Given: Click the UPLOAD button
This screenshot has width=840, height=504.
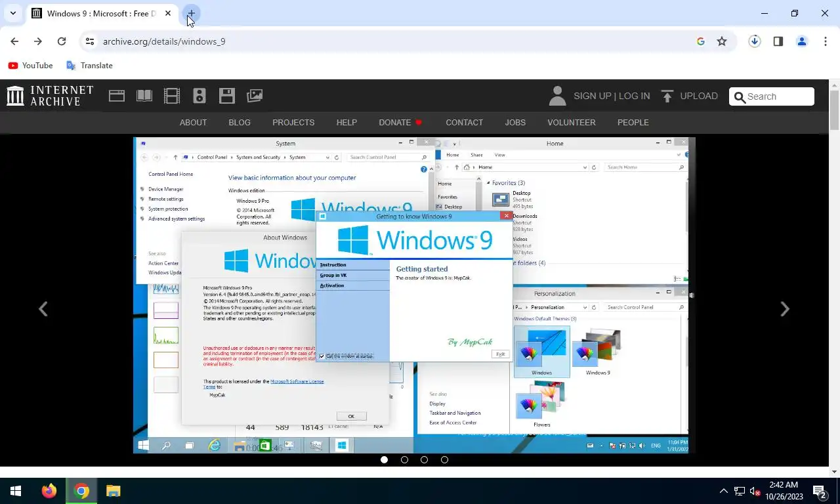Looking at the screenshot, I should pyautogui.click(x=689, y=96).
